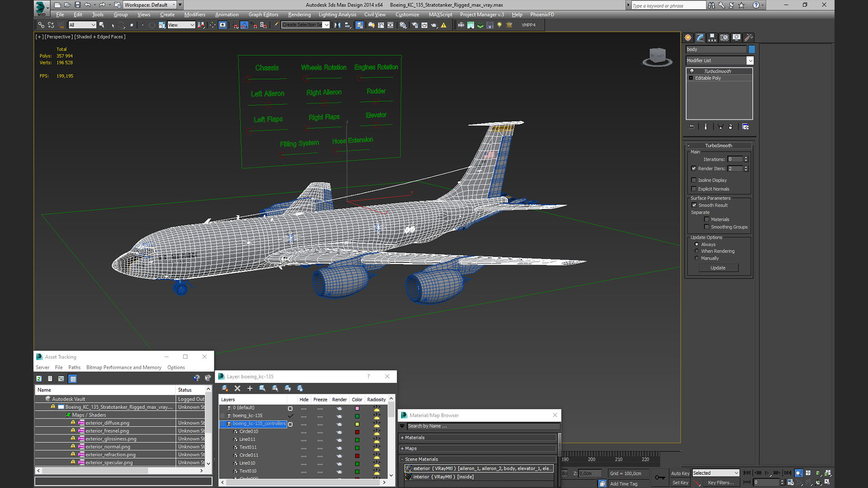This screenshot has height=488, width=868.
Task: Open the Hierarchy command panel tab
Action: click(712, 38)
